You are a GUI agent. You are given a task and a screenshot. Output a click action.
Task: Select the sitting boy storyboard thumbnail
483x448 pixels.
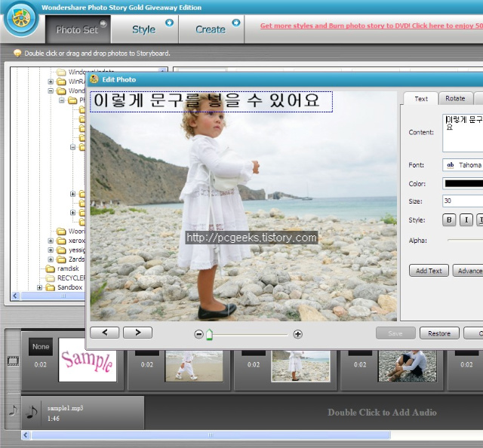(x=408, y=366)
